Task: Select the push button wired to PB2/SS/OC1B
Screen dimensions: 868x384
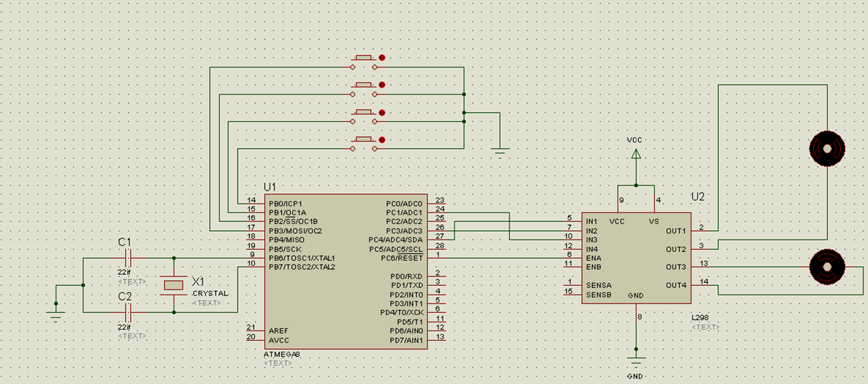Action: pos(364,89)
